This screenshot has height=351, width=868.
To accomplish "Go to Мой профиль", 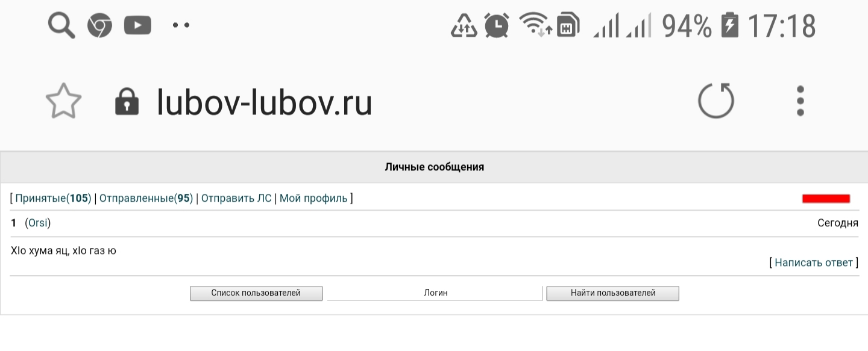I will coord(313,198).
